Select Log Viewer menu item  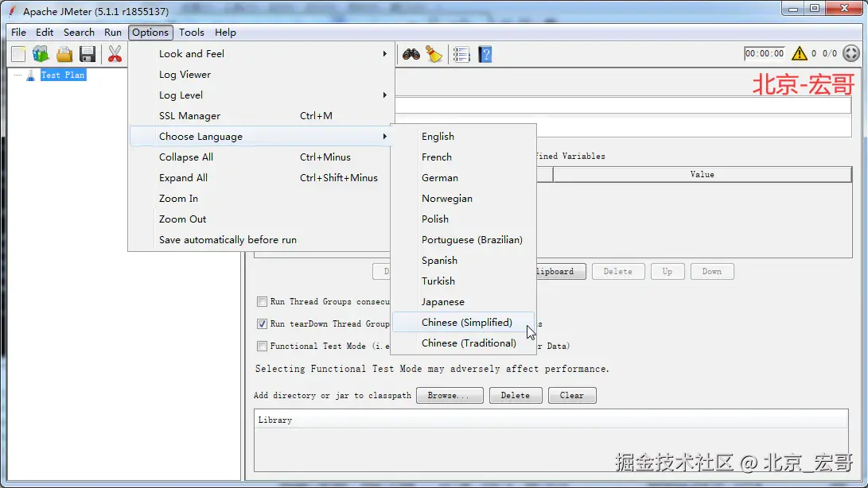click(x=261, y=74)
